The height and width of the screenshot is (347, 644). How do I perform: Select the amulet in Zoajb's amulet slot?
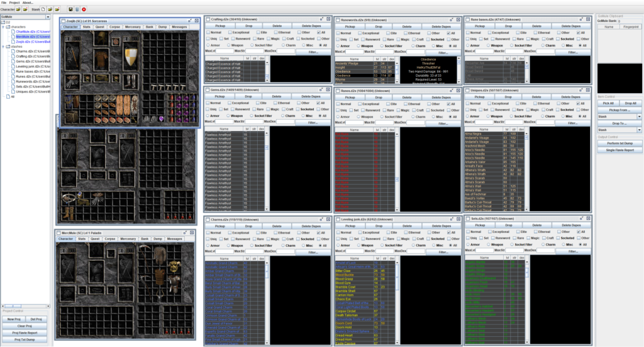[116, 42]
